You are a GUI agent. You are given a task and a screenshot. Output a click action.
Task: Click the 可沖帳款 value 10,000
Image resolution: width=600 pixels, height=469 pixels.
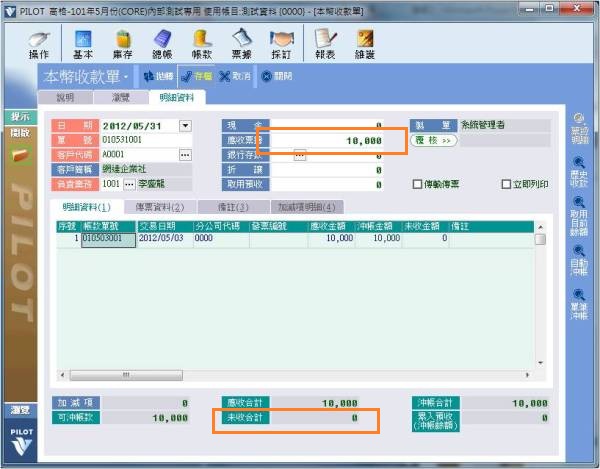click(x=145, y=417)
